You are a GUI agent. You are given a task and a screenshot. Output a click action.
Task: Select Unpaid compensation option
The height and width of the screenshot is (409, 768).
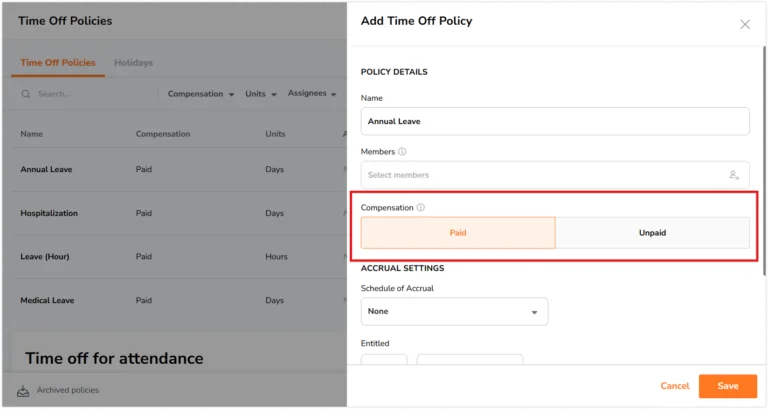(652, 233)
